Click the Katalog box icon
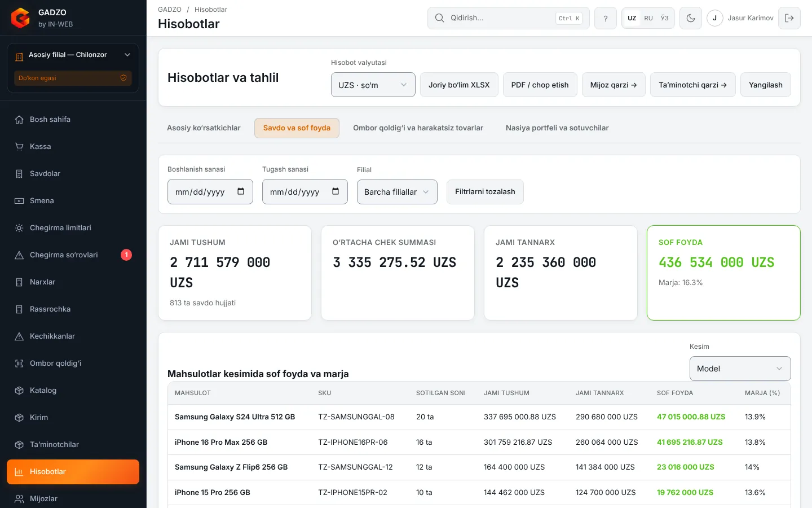Viewport: 812px width, 508px height. [x=19, y=391]
